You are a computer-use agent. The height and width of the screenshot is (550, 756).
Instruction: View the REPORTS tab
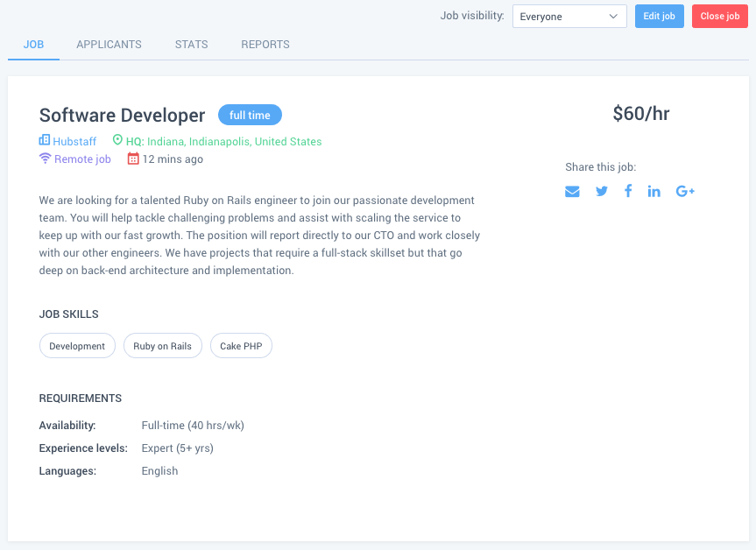coord(265,45)
